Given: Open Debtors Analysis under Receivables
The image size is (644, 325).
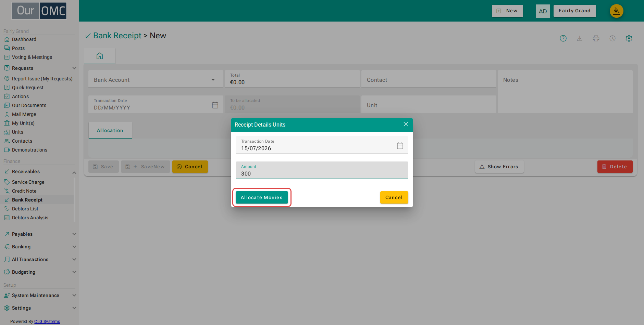Looking at the screenshot, I should click(30, 218).
